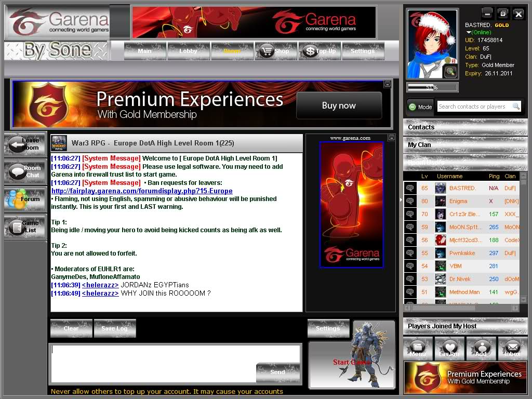Open the Fav.Rm heart button
Screen dimensions: 532x399
tap(449, 349)
